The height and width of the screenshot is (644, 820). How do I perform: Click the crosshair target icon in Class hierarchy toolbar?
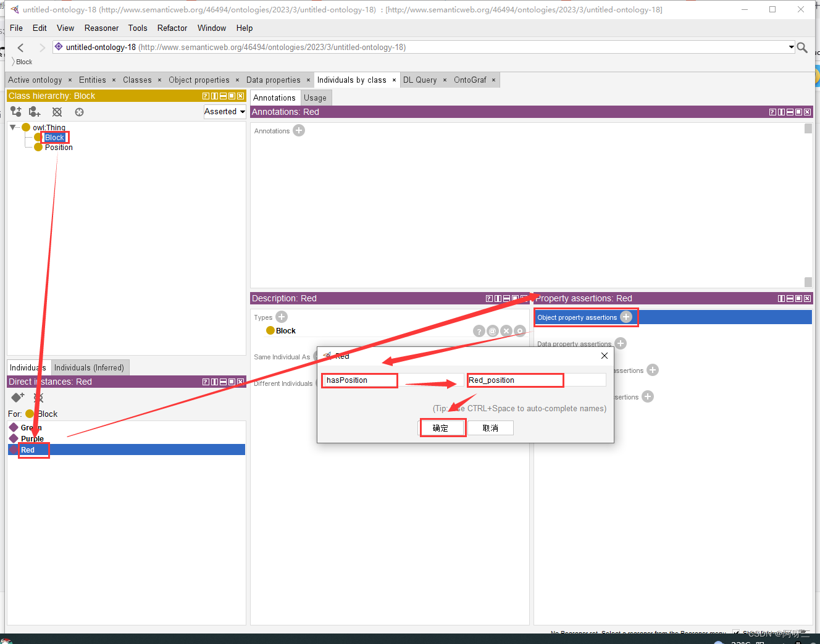coord(79,112)
